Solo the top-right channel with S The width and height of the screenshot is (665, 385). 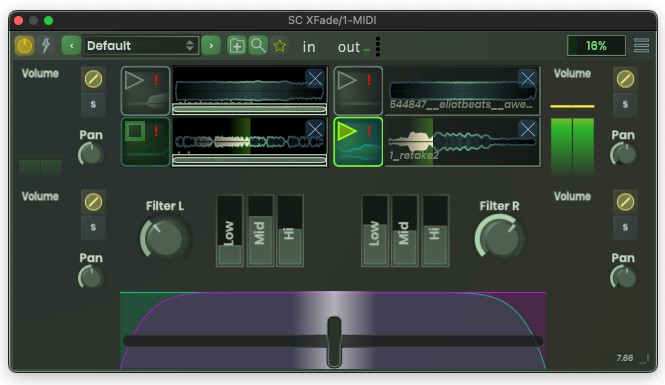coord(625,104)
